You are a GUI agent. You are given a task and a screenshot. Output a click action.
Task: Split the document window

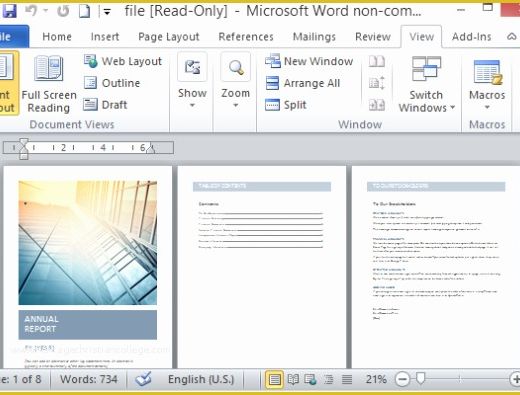point(285,105)
